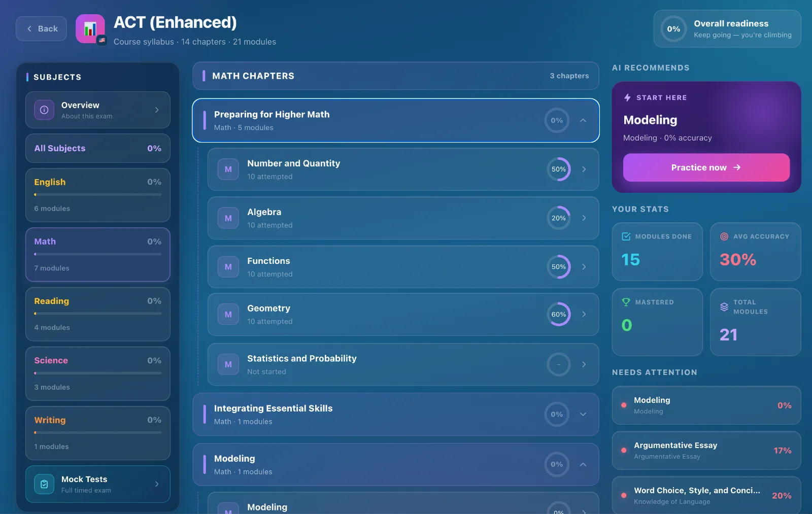The width and height of the screenshot is (812, 514).
Task: Click the M badge beside Geometry
Action: (x=228, y=315)
